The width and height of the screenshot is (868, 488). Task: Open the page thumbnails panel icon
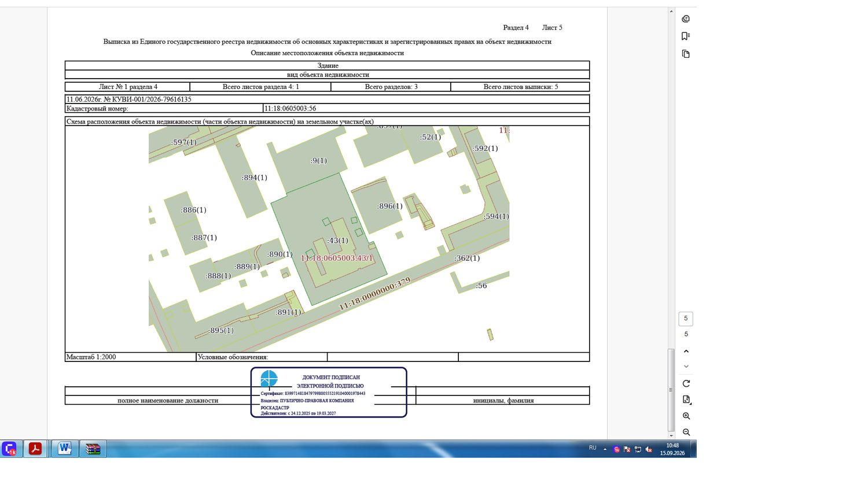pos(686,54)
